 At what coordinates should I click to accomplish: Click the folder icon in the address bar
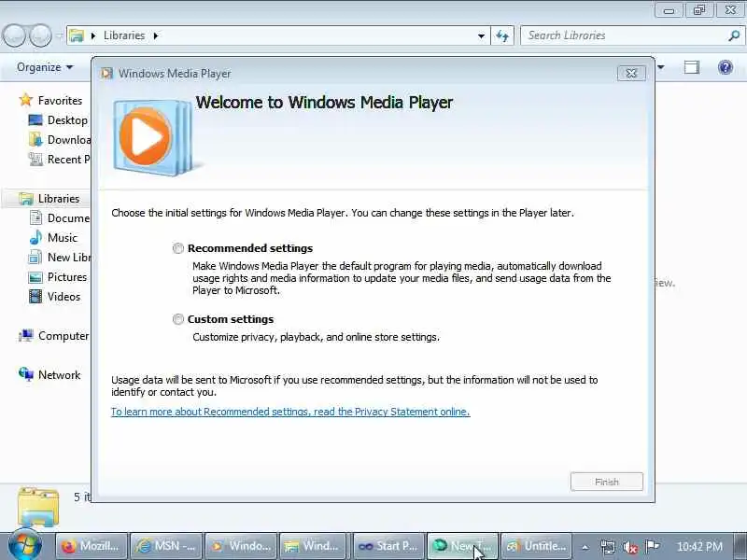pyautogui.click(x=77, y=35)
